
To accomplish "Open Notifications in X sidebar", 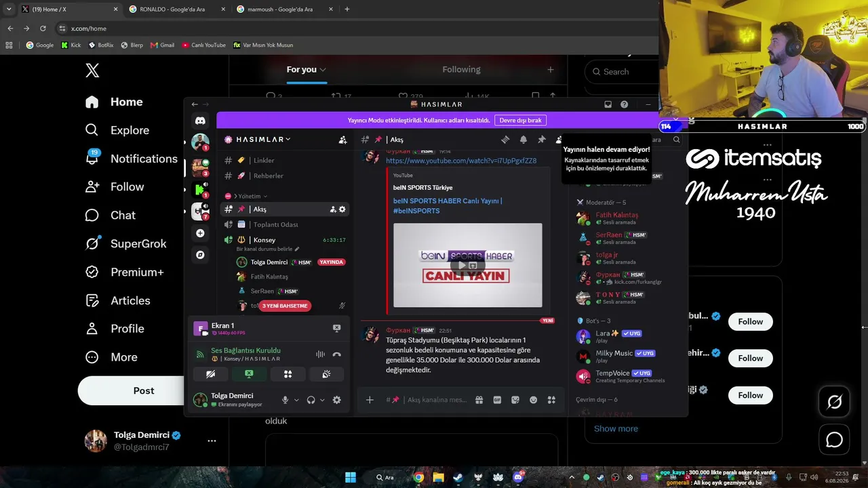I will click(132, 159).
